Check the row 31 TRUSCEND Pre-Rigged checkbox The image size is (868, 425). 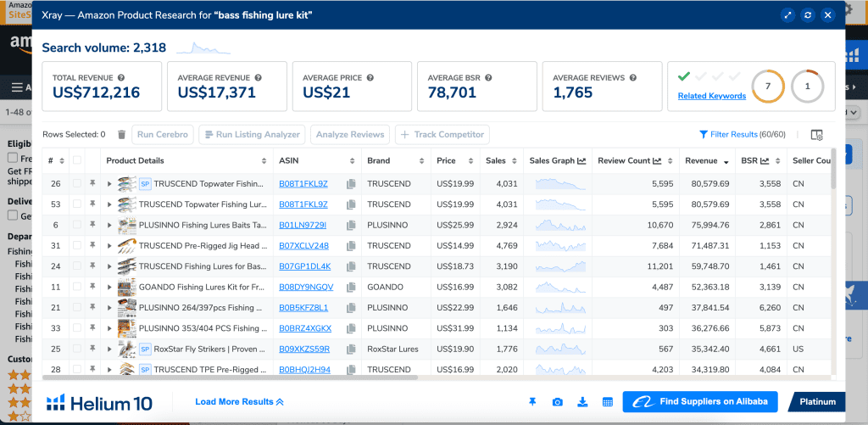click(77, 245)
